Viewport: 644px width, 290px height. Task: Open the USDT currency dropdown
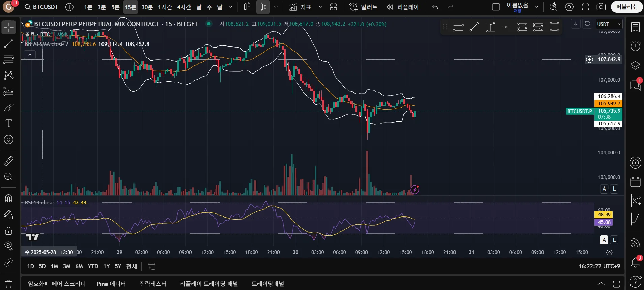click(x=609, y=24)
